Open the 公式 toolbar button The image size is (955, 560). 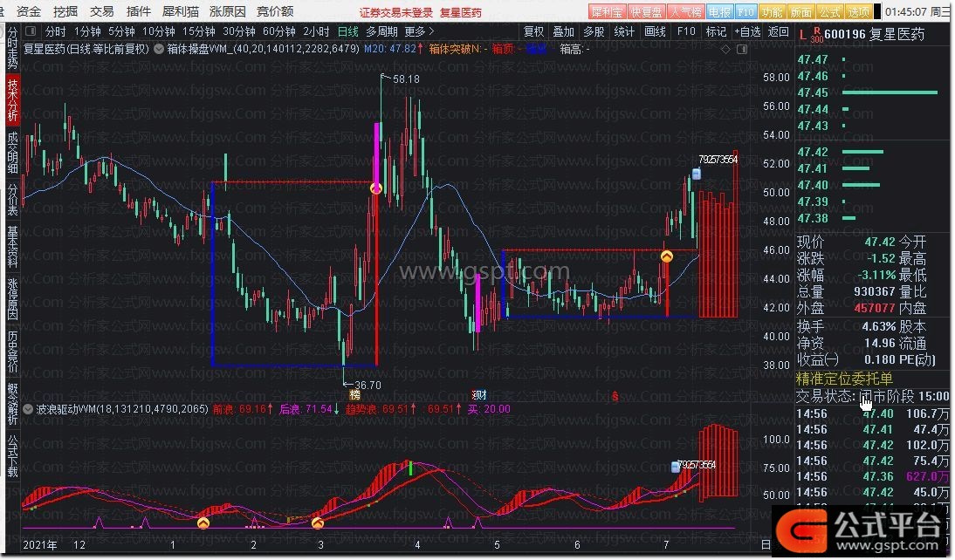click(829, 11)
